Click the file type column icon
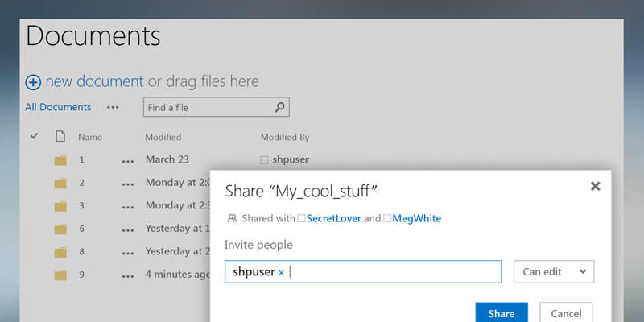Screen dimensions: 644x322 click(60, 137)
